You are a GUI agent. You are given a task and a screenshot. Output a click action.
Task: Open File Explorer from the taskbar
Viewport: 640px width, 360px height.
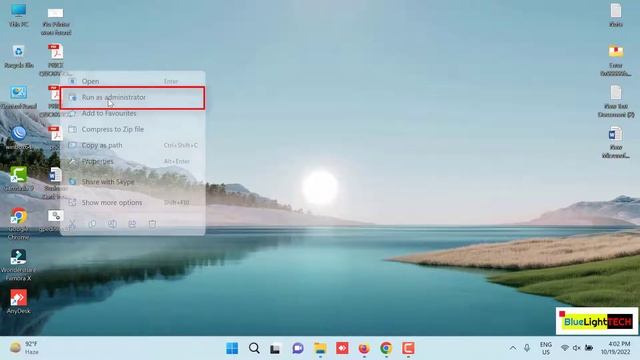(x=320, y=348)
